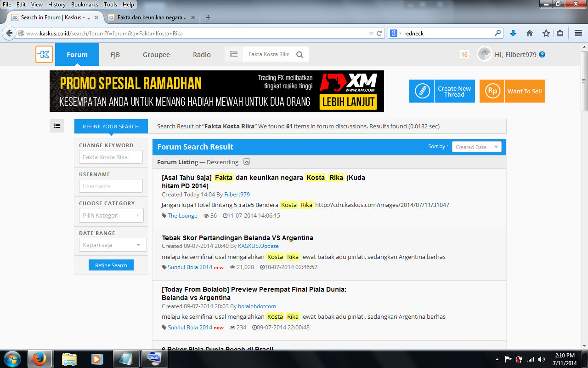Open The Lounge category link

pos(182,215)
